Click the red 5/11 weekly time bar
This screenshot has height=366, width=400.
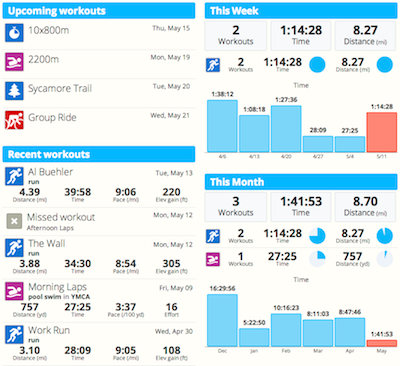382,132
